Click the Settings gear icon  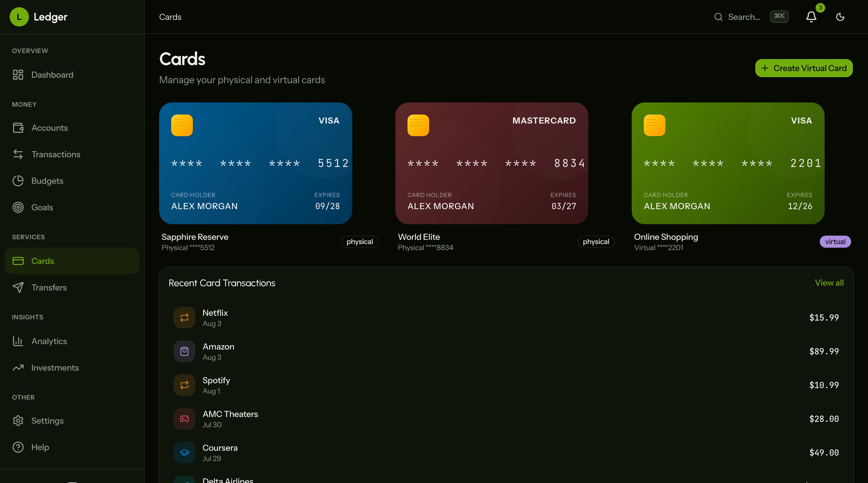(18, 421)
